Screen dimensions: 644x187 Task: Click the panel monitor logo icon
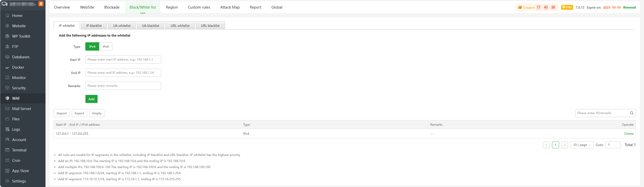coord(5,4)
